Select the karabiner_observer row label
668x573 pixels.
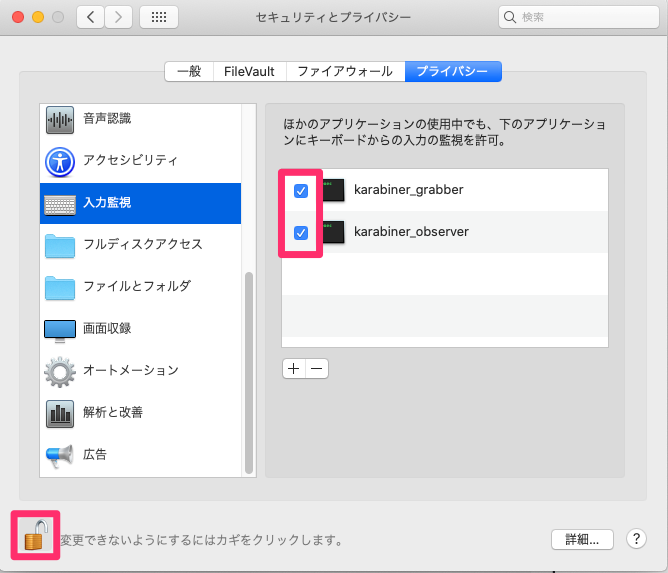pos(411,232)
